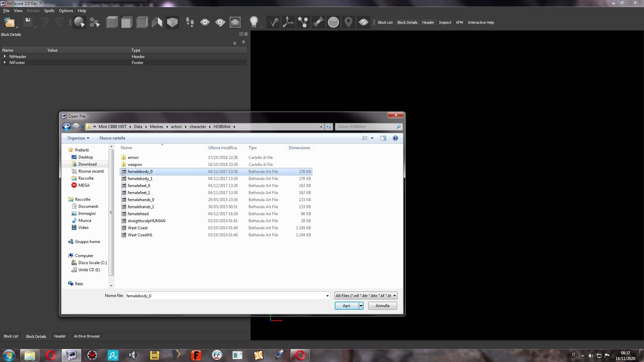Click the plain eye user view icon
Image resolution: width=644 pixels, height=362 pixels.
point(205,22)
